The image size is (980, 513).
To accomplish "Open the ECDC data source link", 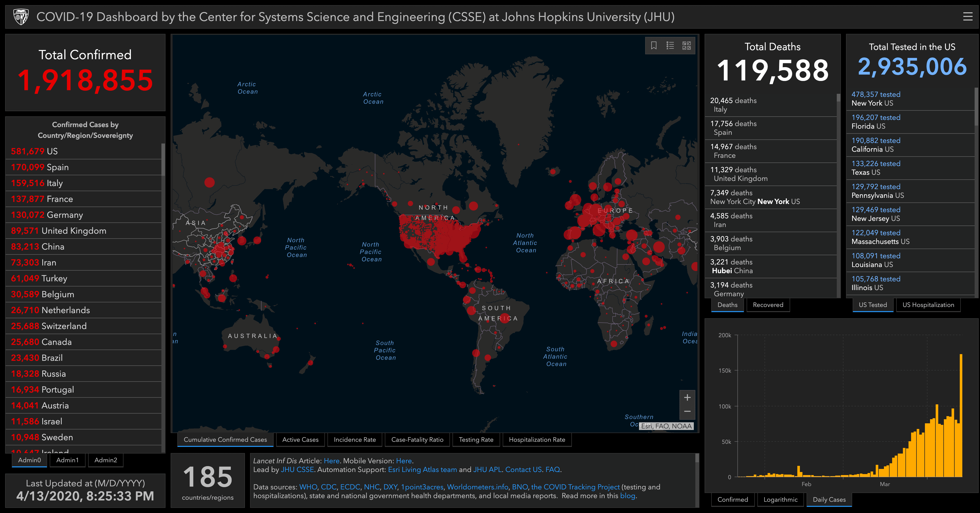I will pyautogui.click(x=350, y=487).
